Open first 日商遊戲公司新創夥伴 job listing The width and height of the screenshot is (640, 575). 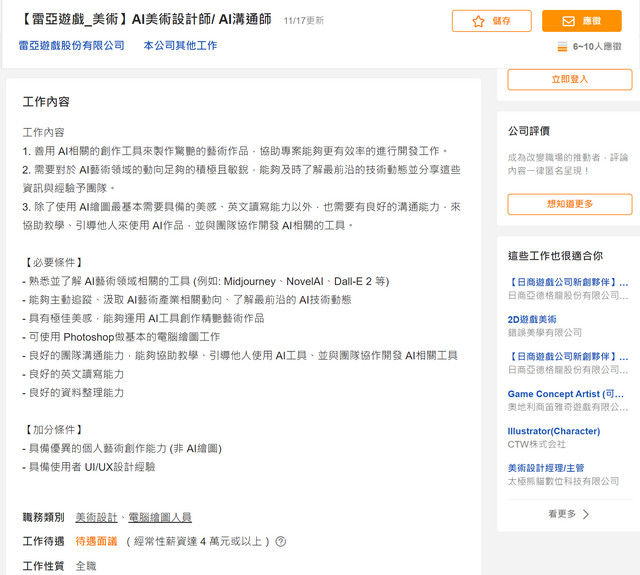pyautogui.click(x=568, y=282)
